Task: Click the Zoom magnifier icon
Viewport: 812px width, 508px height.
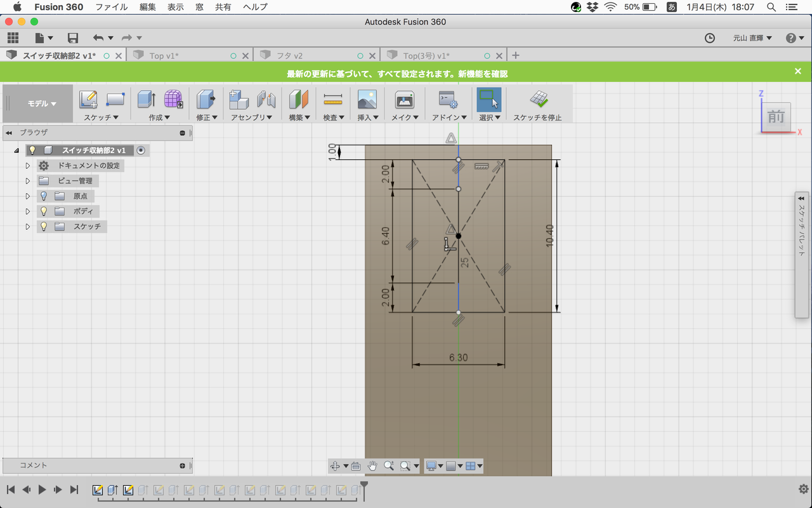Action: click(389, 466)
